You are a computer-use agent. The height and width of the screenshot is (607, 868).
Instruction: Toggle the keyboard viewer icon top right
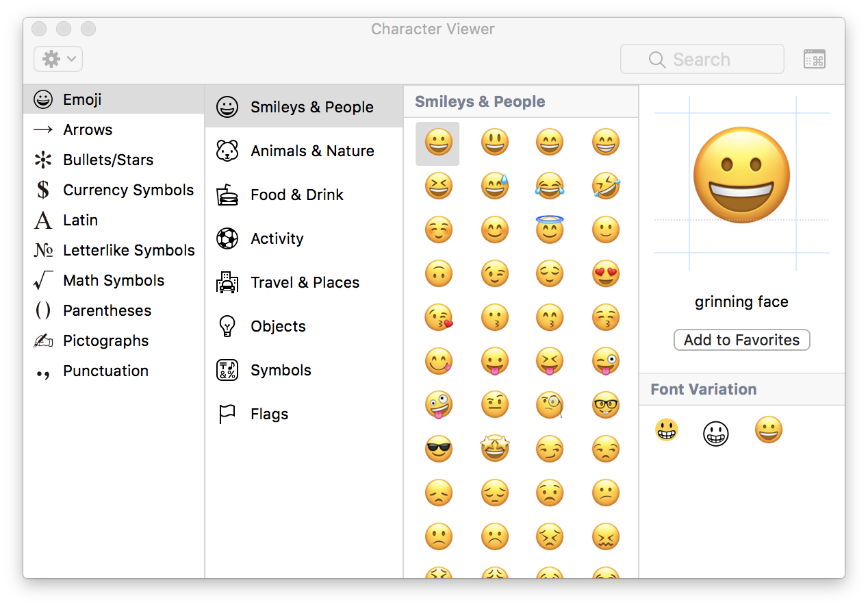click(814, 59)
